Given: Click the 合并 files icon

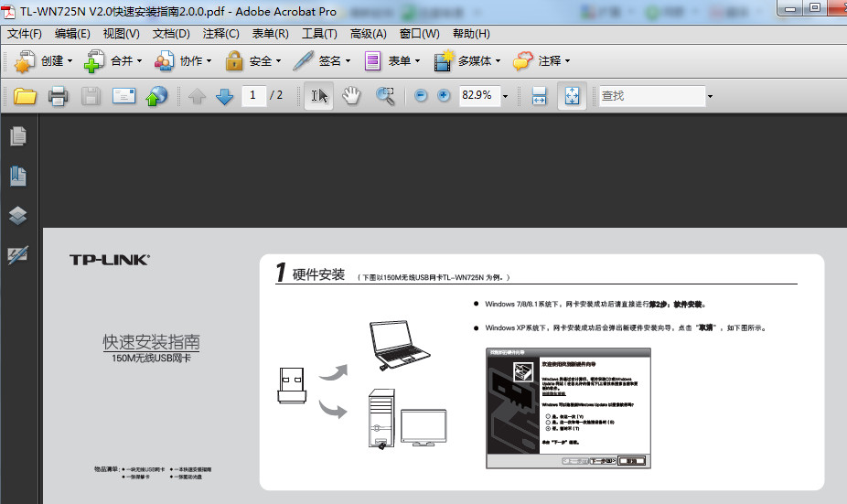Looking at the screenshot, I should point(94,61).
